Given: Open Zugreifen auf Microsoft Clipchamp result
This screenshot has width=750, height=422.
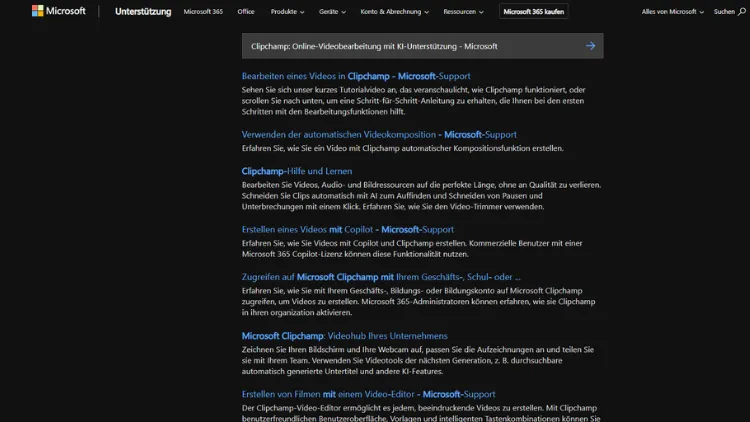Looking at the screenshot, I should coord(381,277).
